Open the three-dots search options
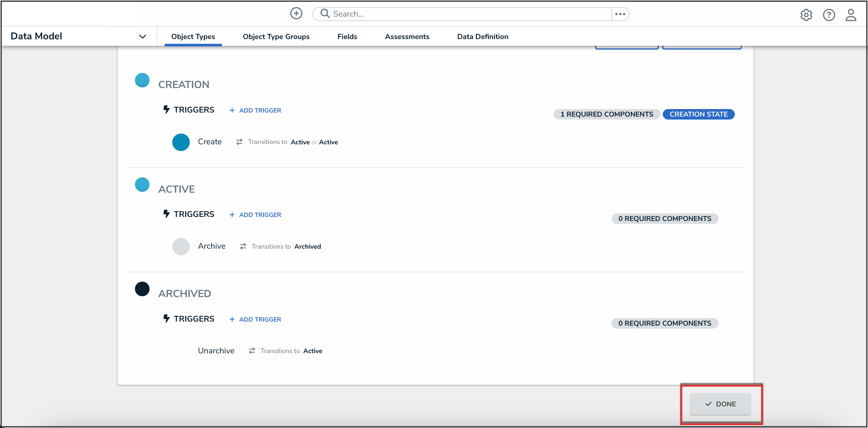 pos(620,14)
